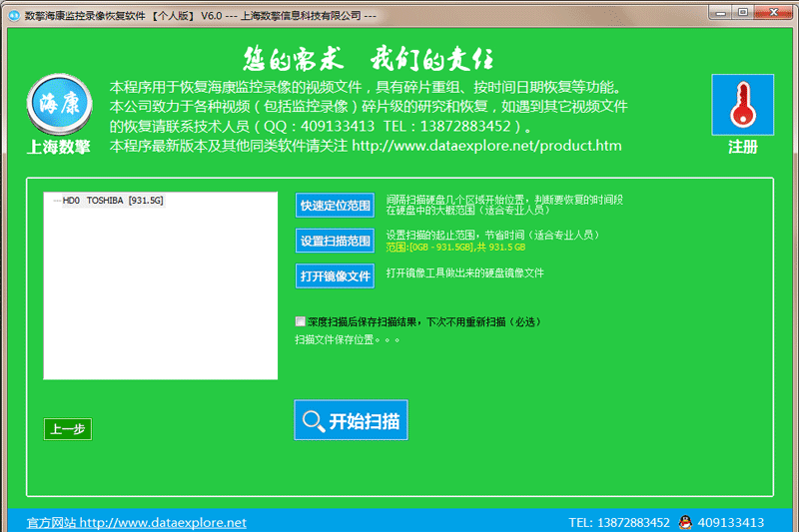Screen dimensions: 799x532
Task: Go back with 上一步 button
Action: 68,429
